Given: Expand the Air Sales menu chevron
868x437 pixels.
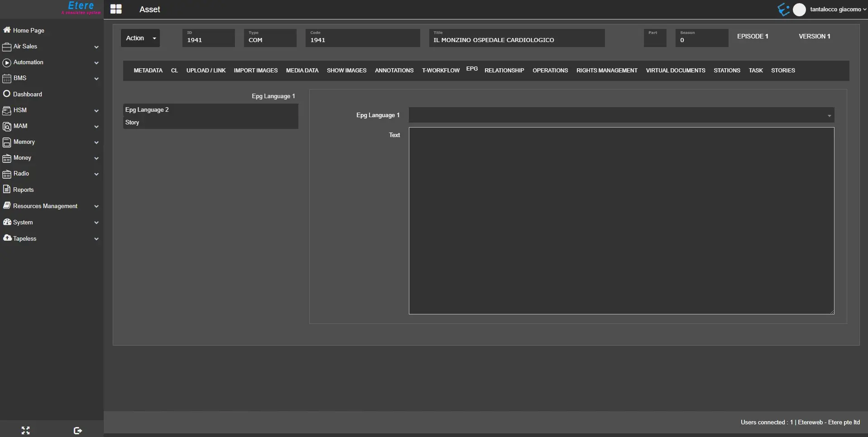Looking at the screenshot, I should (x=96, y=47).
